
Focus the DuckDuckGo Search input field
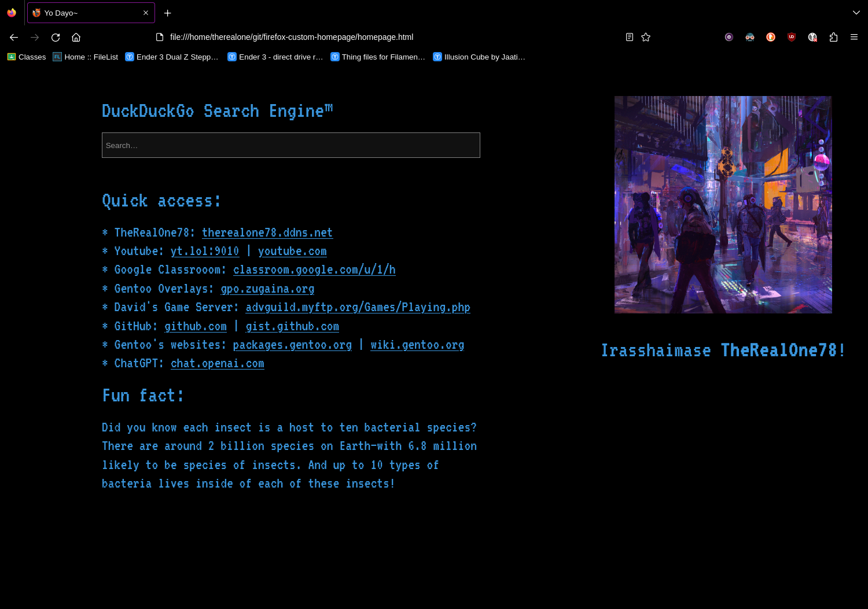tap(291, 145)
